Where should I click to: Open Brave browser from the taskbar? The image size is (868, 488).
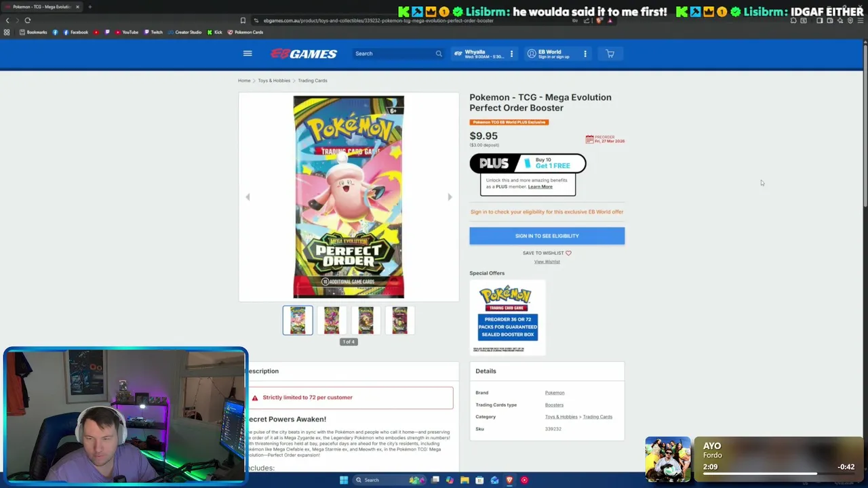click(509, 480)
